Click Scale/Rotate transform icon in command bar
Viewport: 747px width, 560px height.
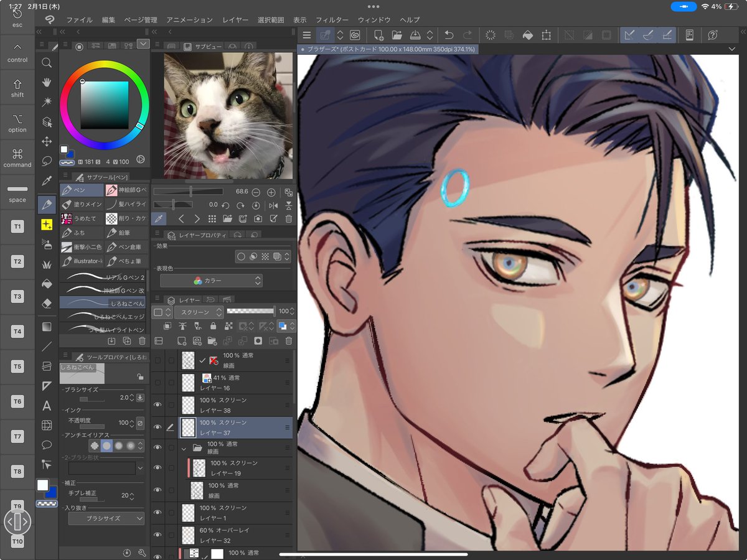547,35
